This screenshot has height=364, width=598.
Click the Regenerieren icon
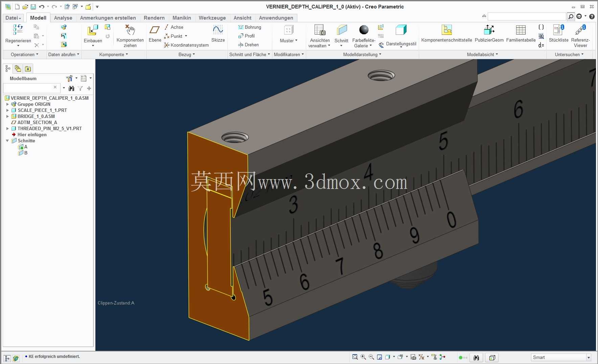click(x=18, y=30)
